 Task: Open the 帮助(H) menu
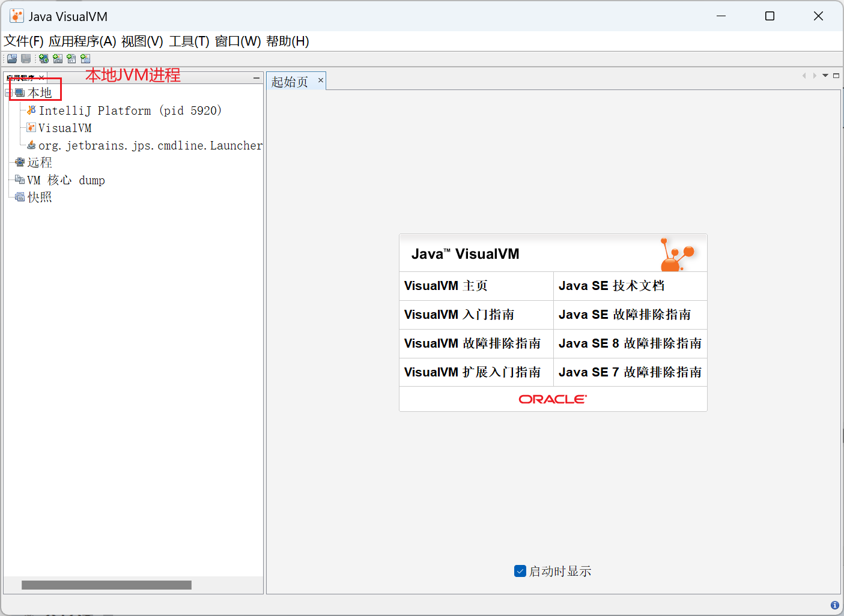[288, 41]
